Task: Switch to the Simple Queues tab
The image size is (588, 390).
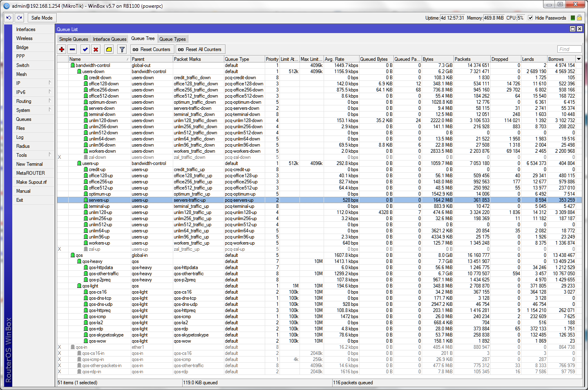Action: pos(74,39)
